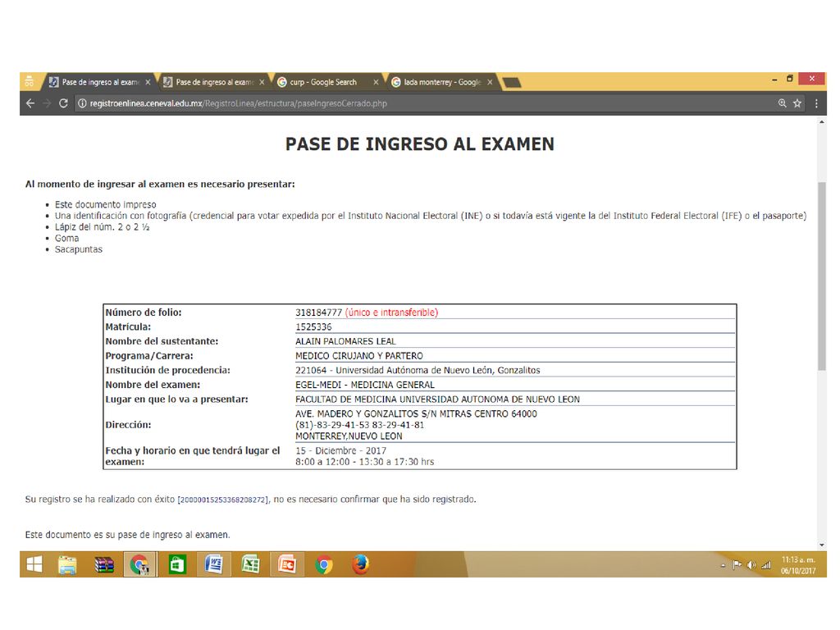Image resolution: width=840 pixels, height=630 pixels.
Task: Click the scrollbar up arrow
Action: pos(822,122)
